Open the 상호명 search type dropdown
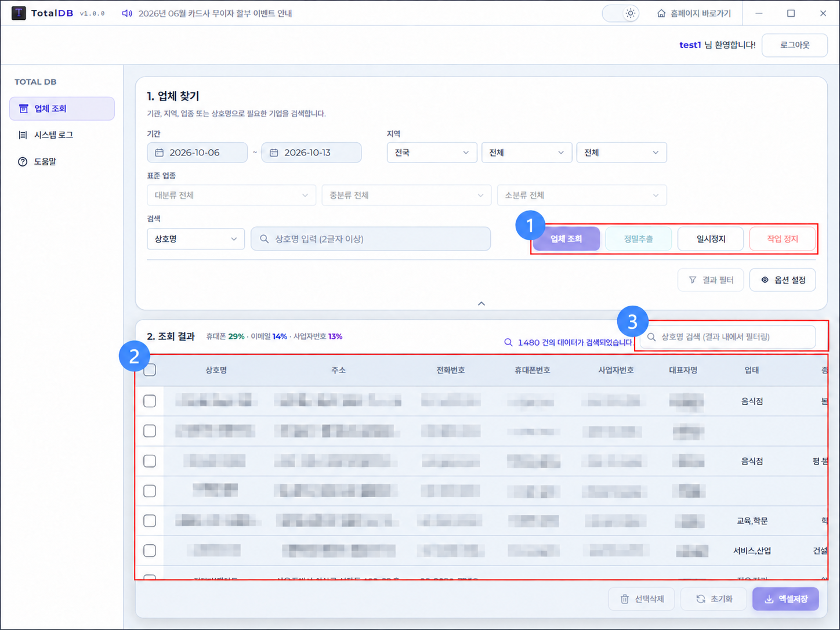Viewport: 840px width, 630px height. (x=195, y=239)
